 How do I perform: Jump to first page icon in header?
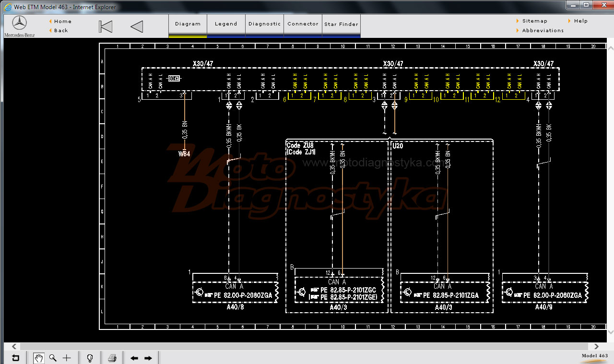[106, 26]
